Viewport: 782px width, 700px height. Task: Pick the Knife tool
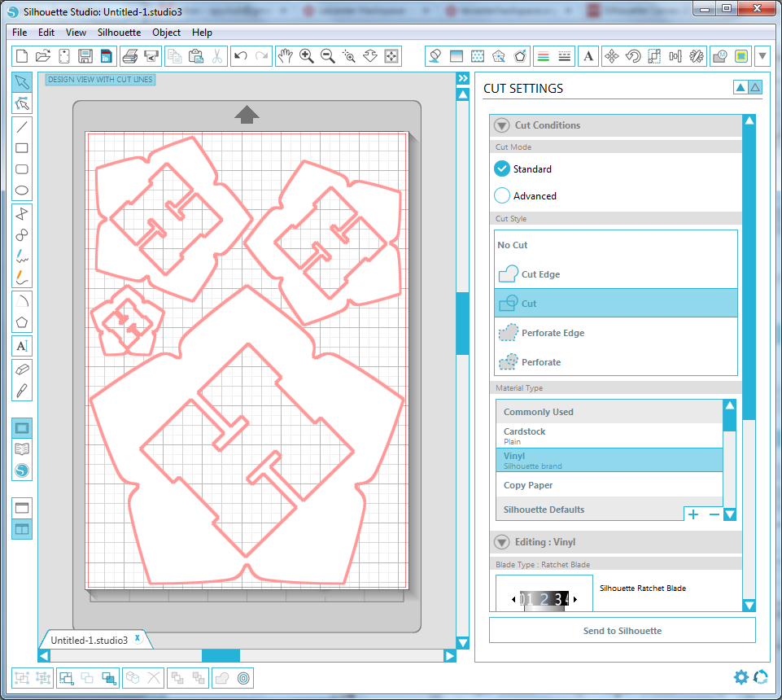(22, 391)
